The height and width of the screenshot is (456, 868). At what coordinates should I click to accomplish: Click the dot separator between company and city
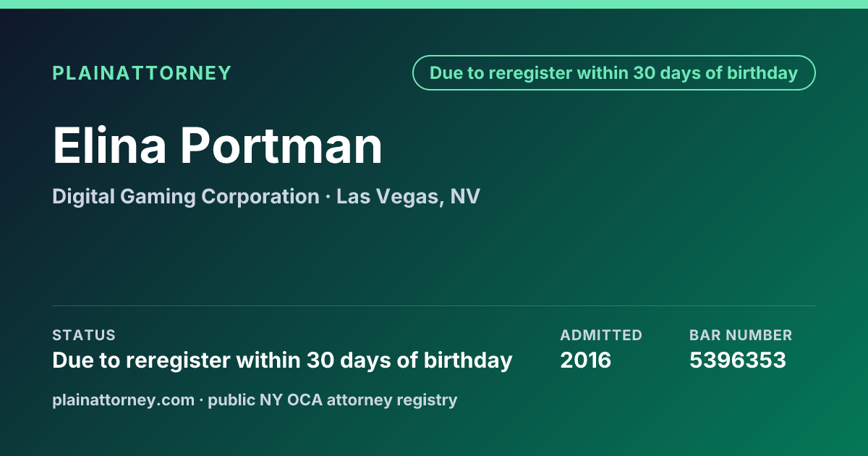(328, 198)
